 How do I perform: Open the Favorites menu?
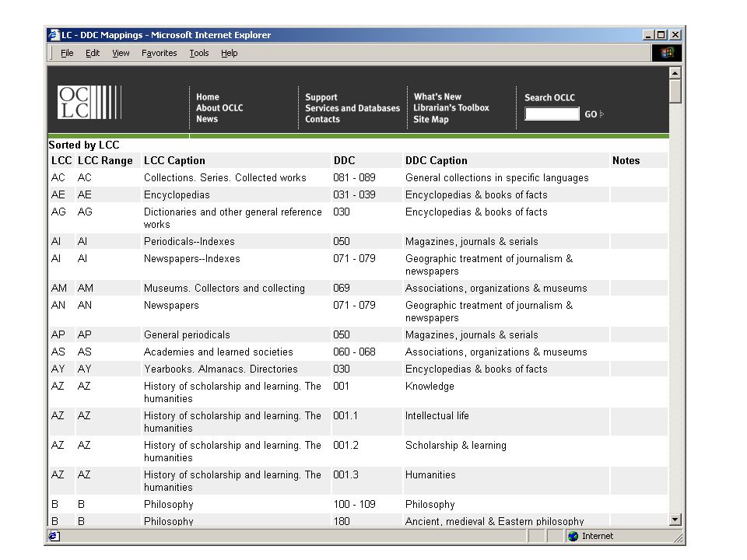(159, 53)
